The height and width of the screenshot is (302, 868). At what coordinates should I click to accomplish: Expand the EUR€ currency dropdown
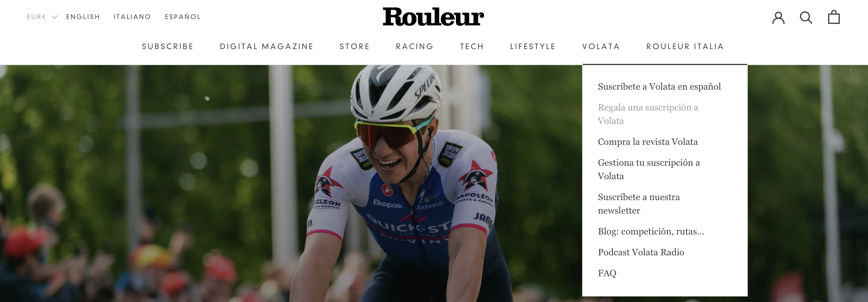pyautogui.click(x=42, y=17)
